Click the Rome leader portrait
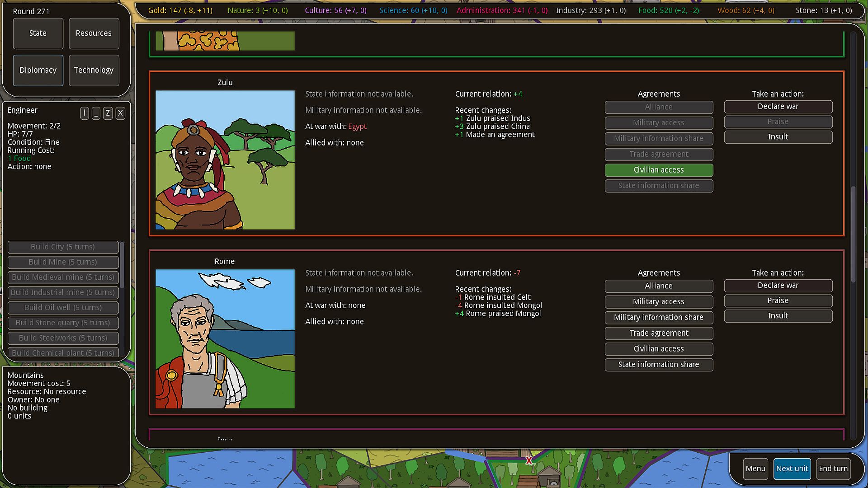 (225, 339)
